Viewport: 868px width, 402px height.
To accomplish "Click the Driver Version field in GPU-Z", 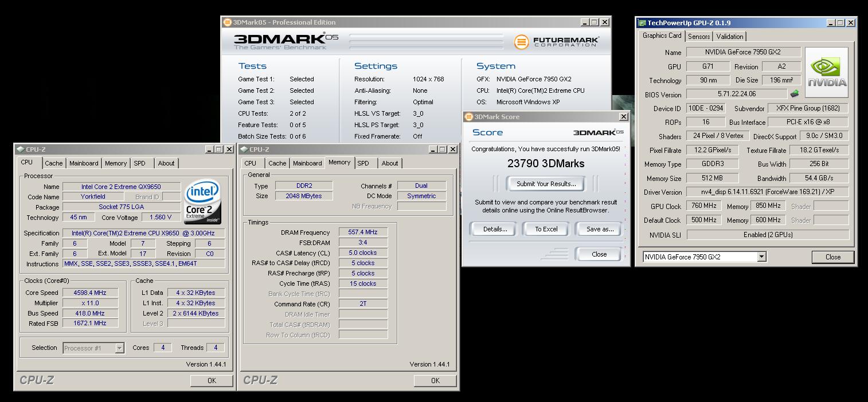I will coord(768,192).
